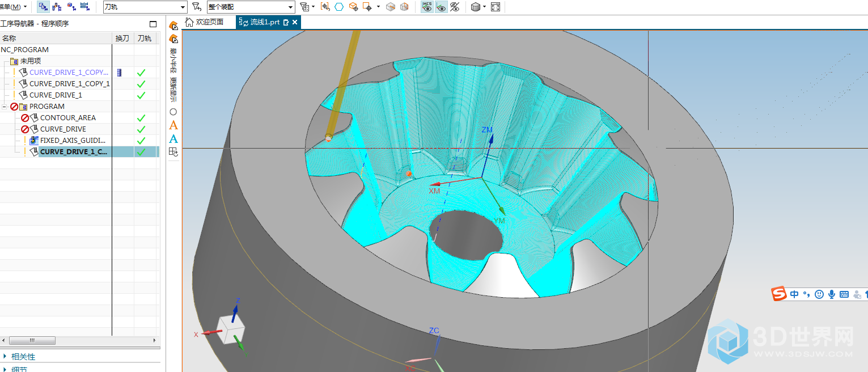
Task: Click the blue hexagon polygon icon
Action: point(339,7)
